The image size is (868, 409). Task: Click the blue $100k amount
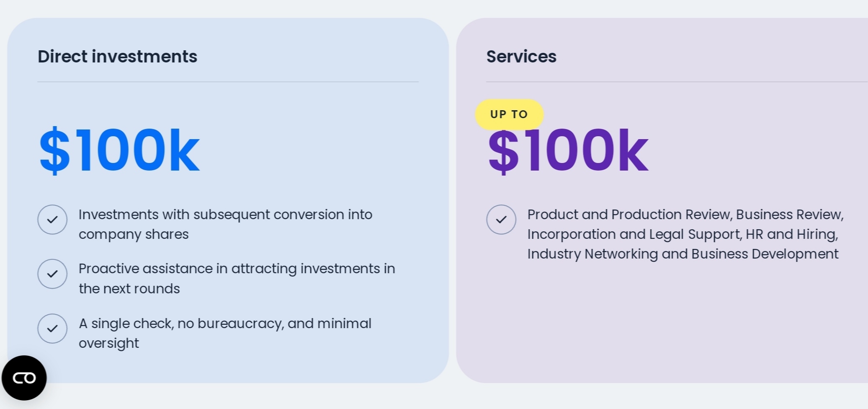click(119, 151)
